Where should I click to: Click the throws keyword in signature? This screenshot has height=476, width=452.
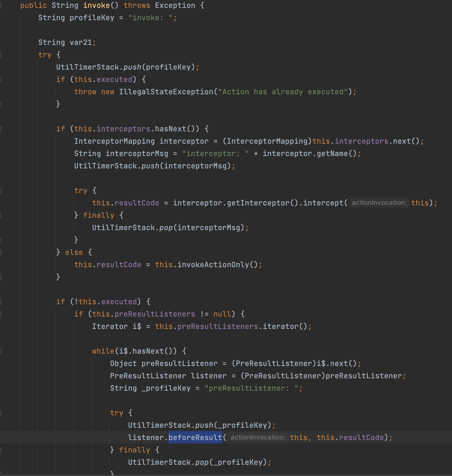[137, 5]
